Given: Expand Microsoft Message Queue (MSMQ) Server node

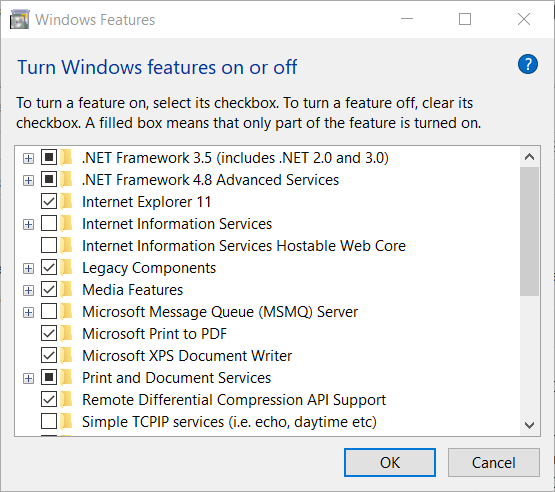Looking at the screenshot, I should point(28,313).
